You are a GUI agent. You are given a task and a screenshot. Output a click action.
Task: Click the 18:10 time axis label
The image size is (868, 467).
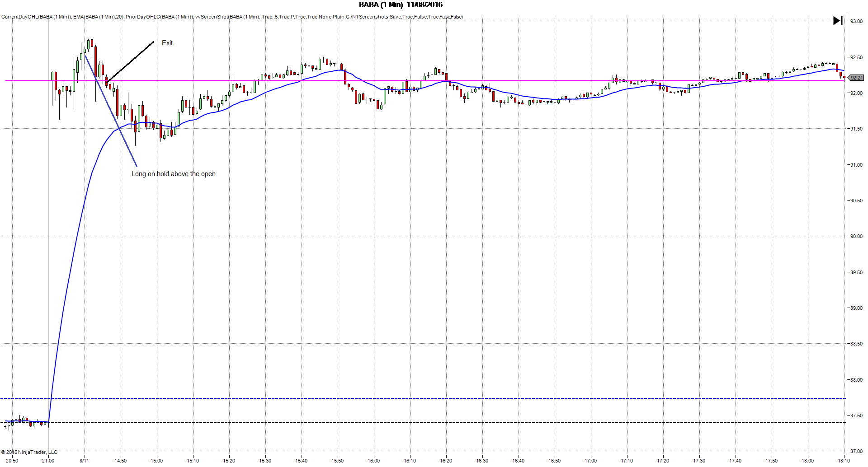844,461
